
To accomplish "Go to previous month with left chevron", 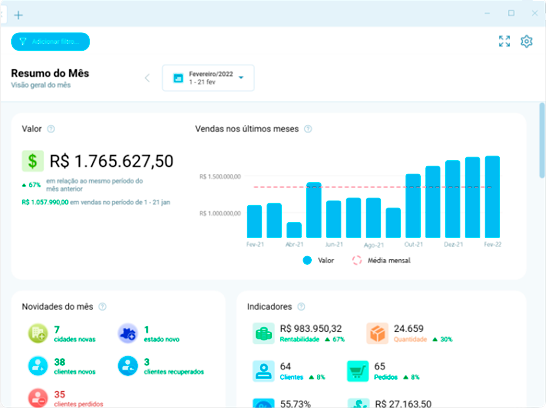I will (x=147, y=78).
